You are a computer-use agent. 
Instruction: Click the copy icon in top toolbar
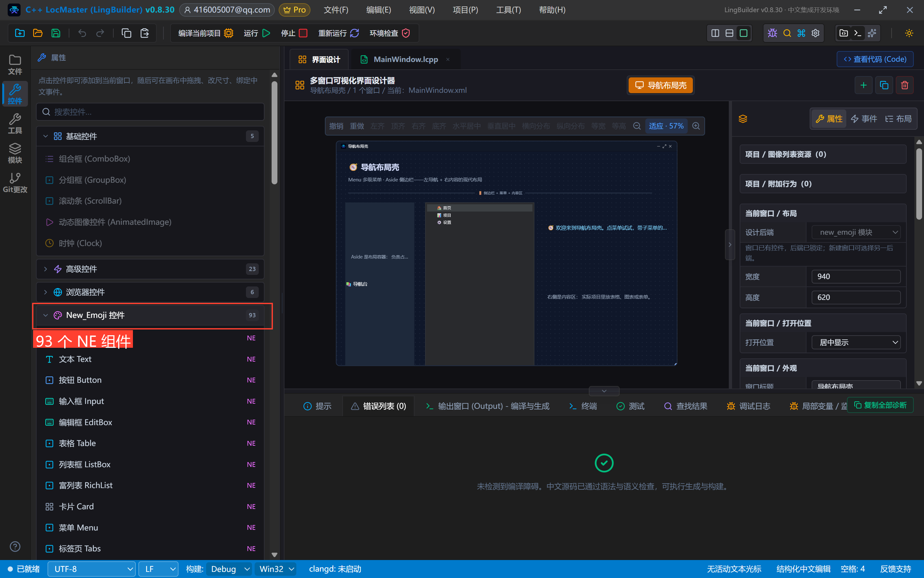pyautogui.click(x=126, y=33)
